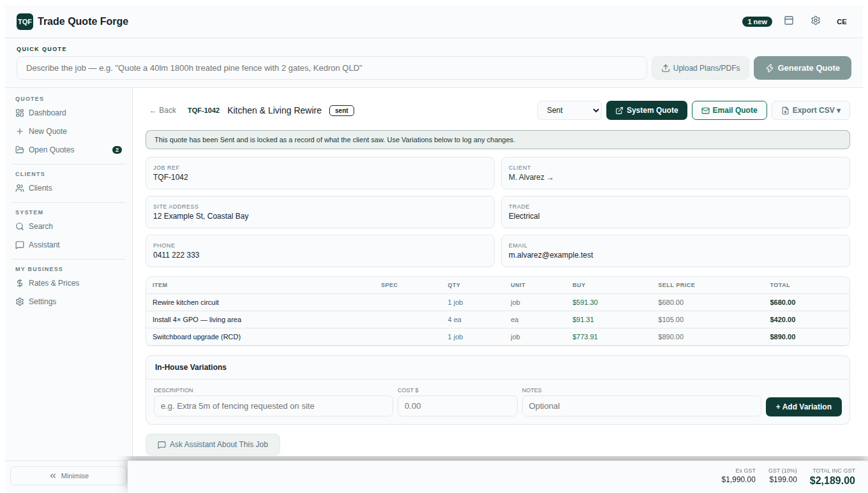The width and height of the screenshot is (868, 493).
Task: Click the Open Quotes count badge 2
Action: [x=117, y=150]
